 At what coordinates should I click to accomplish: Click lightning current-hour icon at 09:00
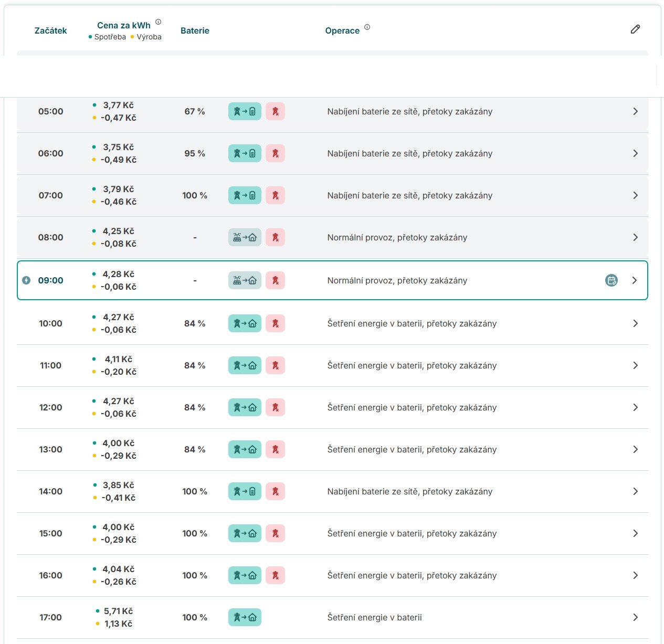pos(26,280)
